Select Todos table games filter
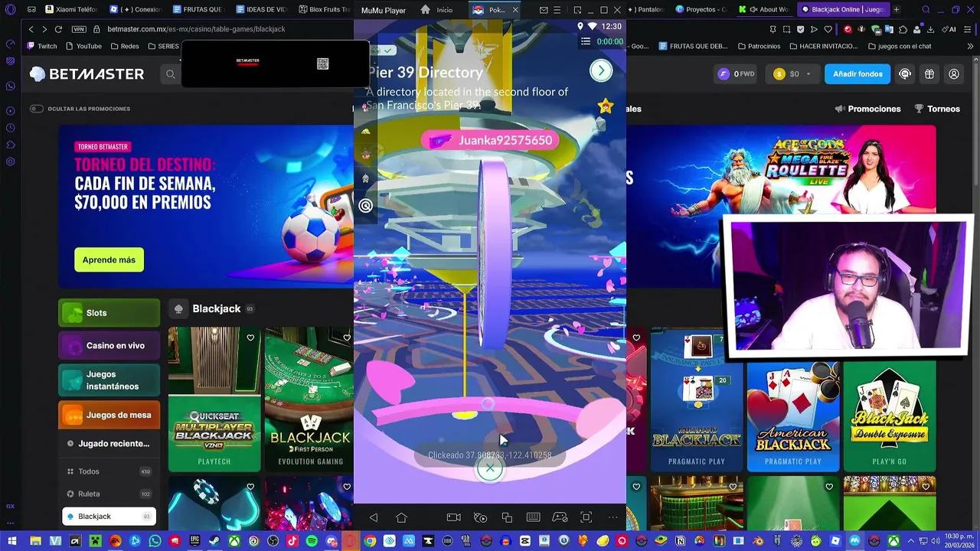 [x=109, y=471]
